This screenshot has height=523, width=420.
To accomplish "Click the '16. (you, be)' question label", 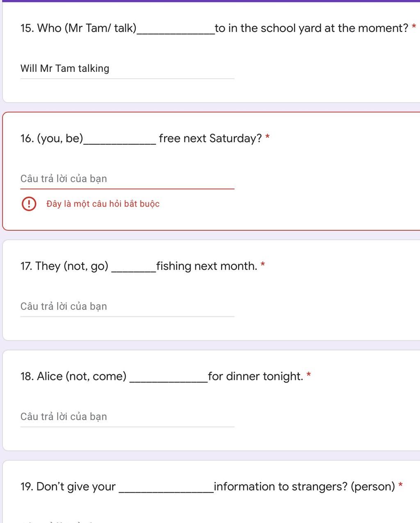I will (x=52, y=139).
